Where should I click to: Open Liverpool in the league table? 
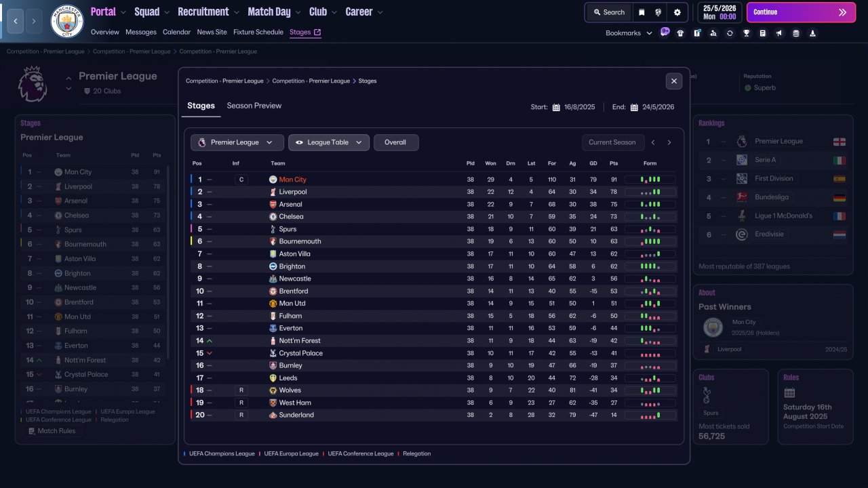click(x=293, y=192)
